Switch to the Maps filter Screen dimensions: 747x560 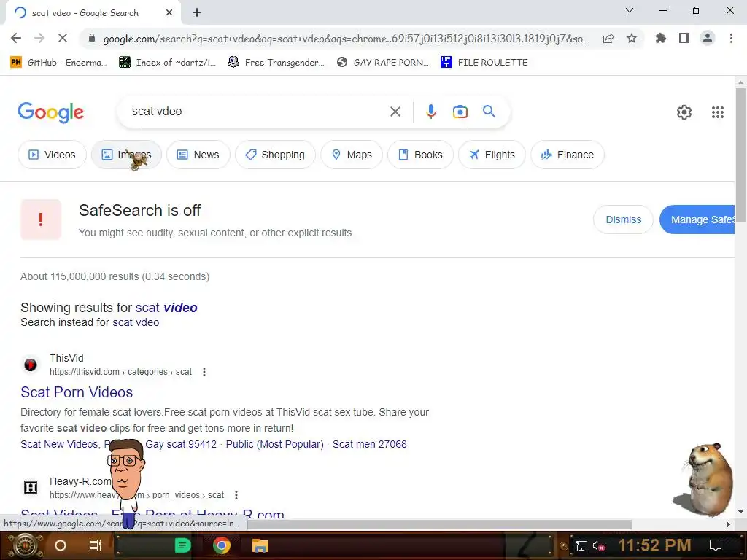pyautogui.click(x=352, y=155)
